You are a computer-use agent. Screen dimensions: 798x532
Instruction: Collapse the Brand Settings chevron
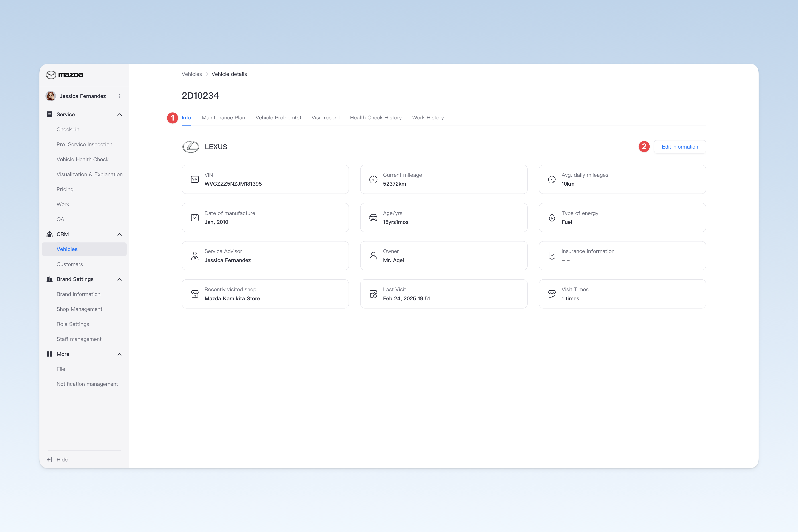pyautogui.click(x=119, y=280)
